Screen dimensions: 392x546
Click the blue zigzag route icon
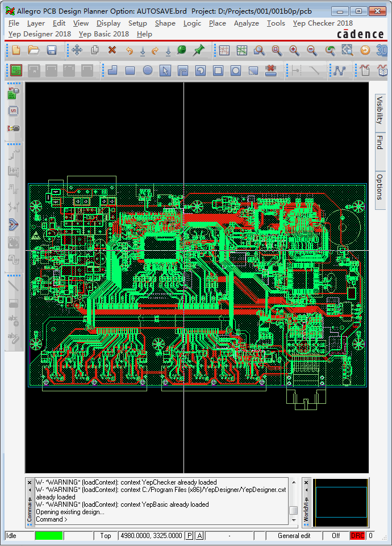click(x=339, y=71)
